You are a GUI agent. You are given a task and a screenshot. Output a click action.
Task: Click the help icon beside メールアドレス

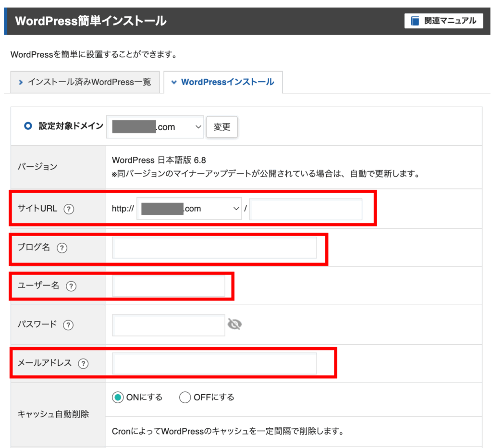(x=83, y=363)
